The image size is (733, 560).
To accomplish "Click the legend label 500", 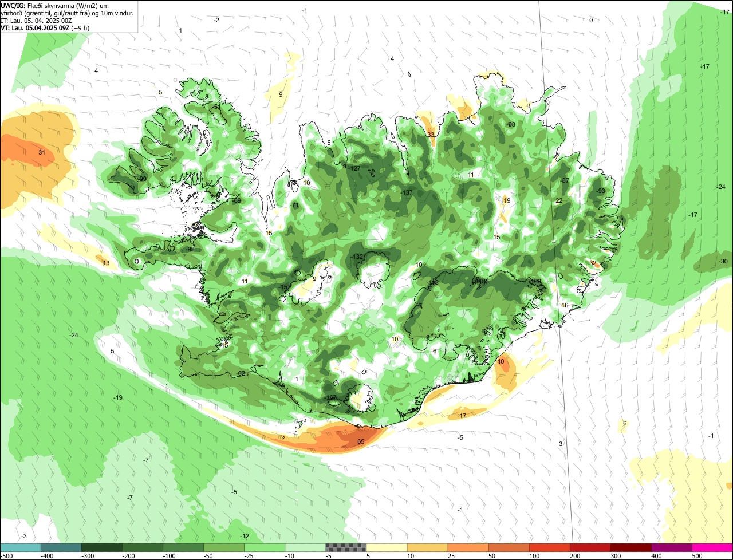I will (x=697, y=556).
